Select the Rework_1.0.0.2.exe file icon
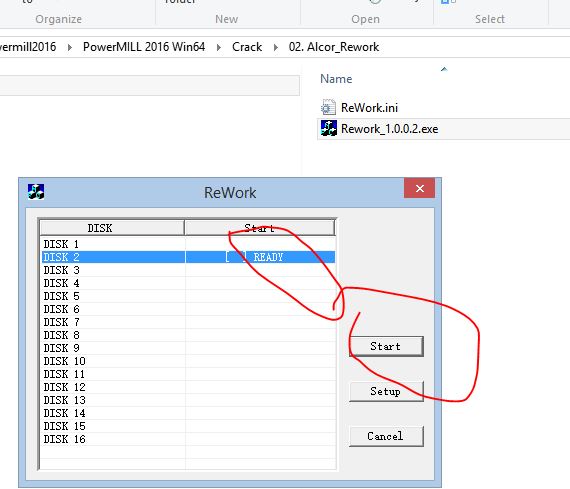 point(329,128)
